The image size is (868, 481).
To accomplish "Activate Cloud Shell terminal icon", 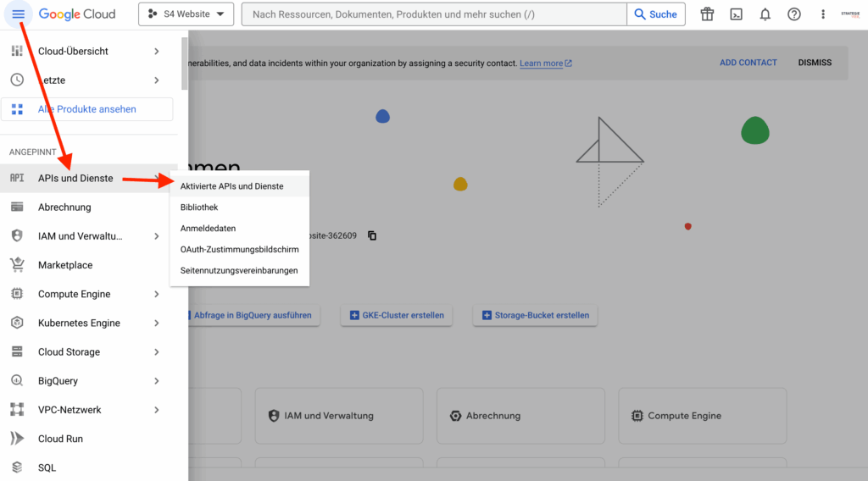I will click(737, 14).
